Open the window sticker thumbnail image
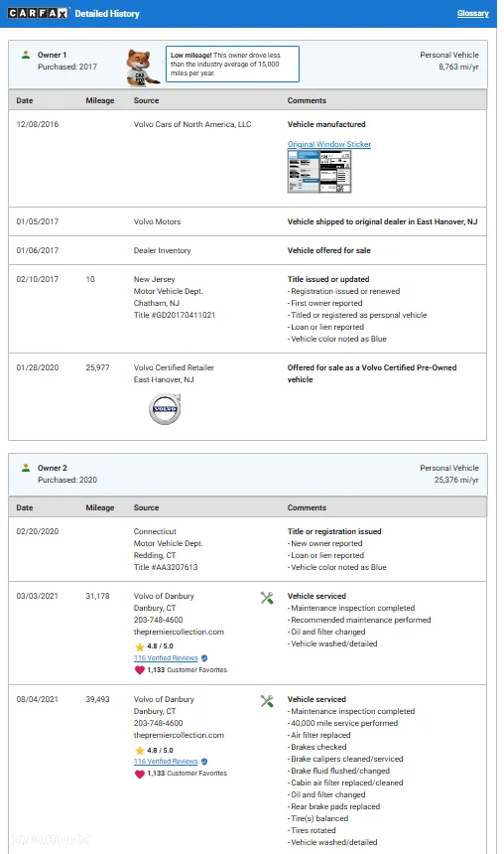 coord(319,172)
